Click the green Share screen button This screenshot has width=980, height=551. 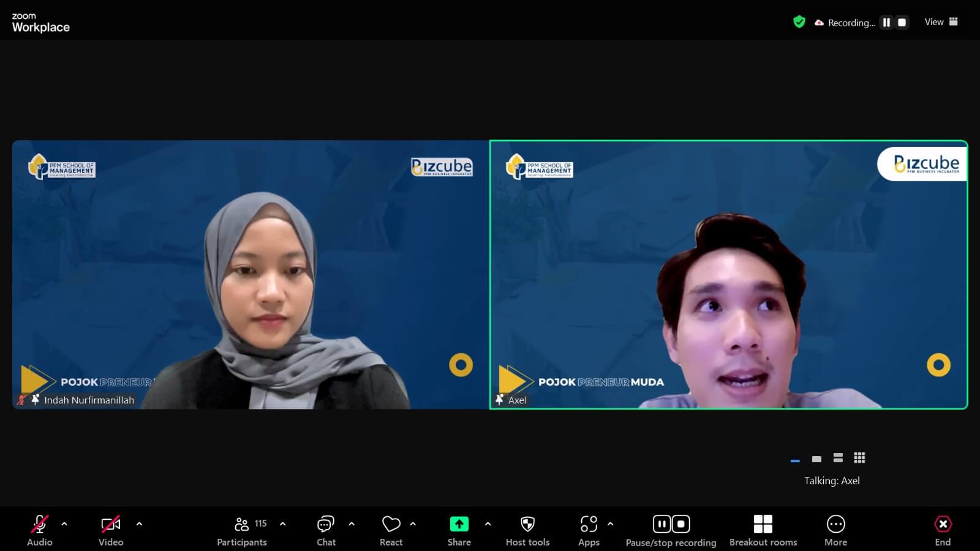459,530
